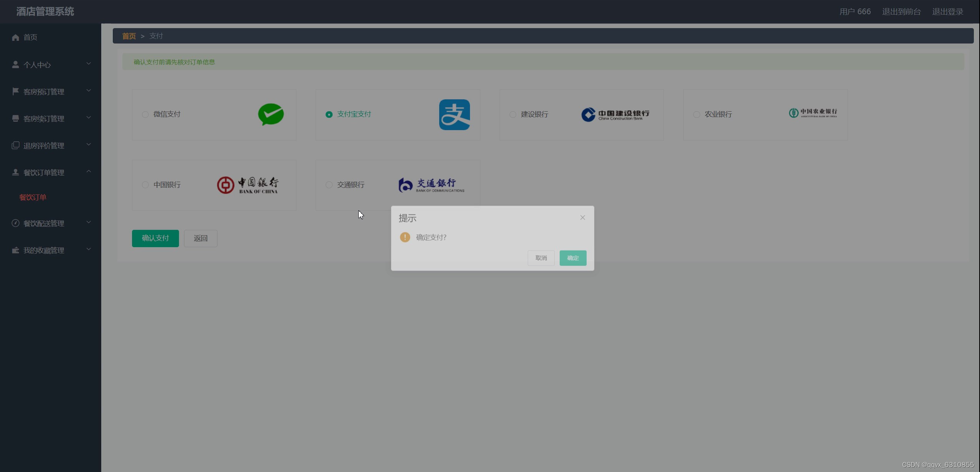
Task: Click the Alipay blue logo
Action: [455, 114]
